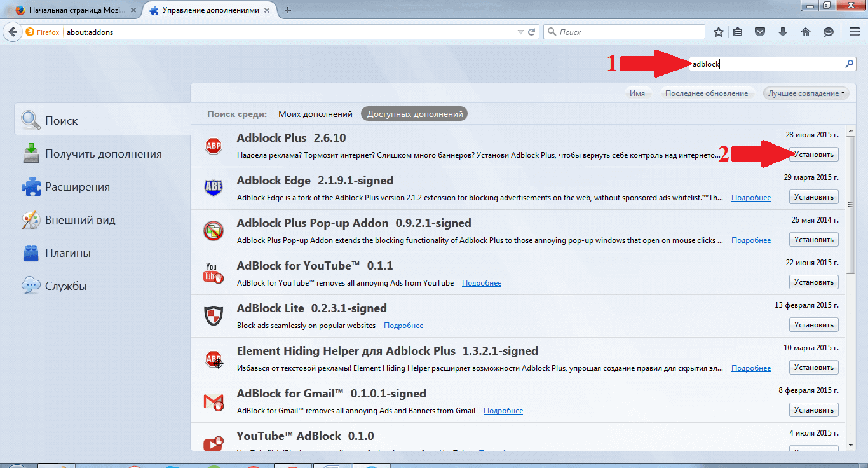868x468 pixels.
Task: Reload the current page
Action: click(x=532, y=32)
